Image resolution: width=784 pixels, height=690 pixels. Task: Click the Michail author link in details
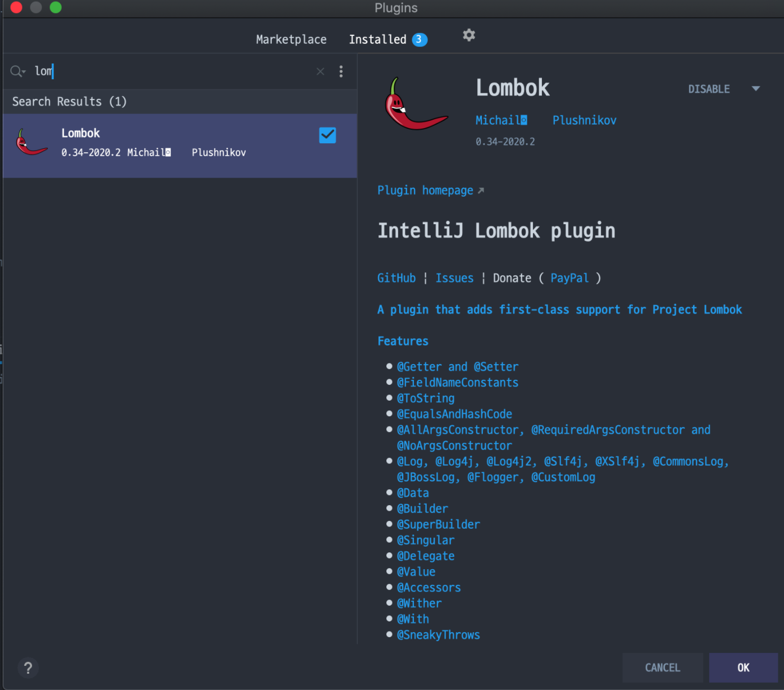point(501,120)
